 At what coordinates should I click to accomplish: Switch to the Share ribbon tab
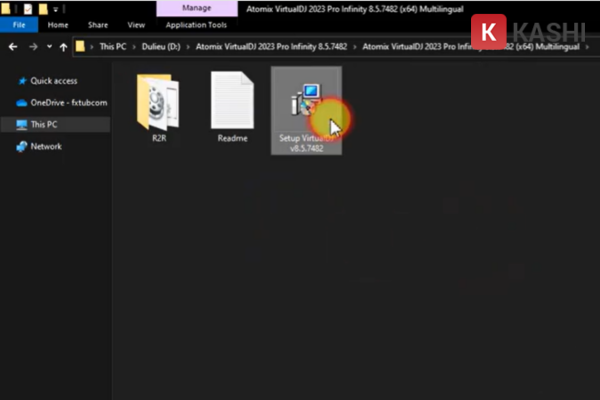point(98,25)
